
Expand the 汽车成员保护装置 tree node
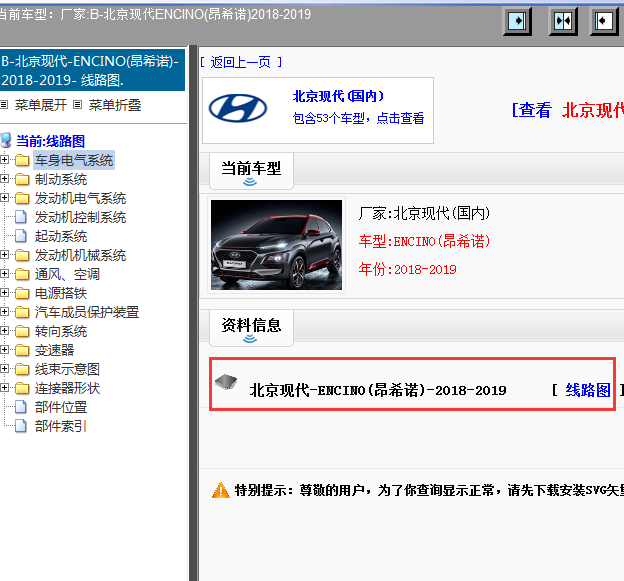point(4,312)
